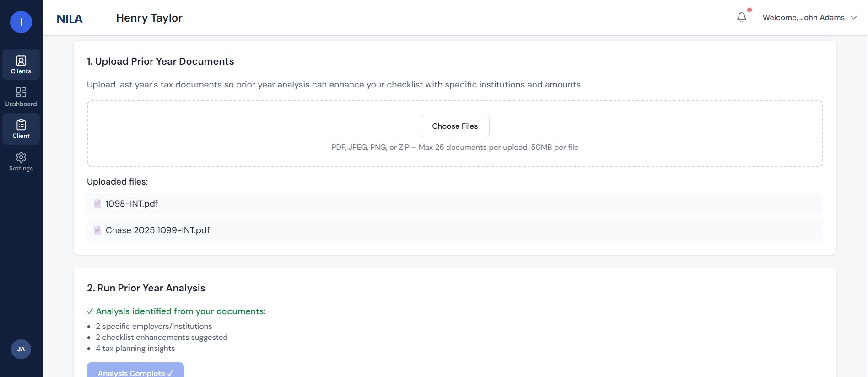The image size is (868, 377).
Task: Click the '1. Upload Prior Year Documents' heading
Action: point(160,61)
